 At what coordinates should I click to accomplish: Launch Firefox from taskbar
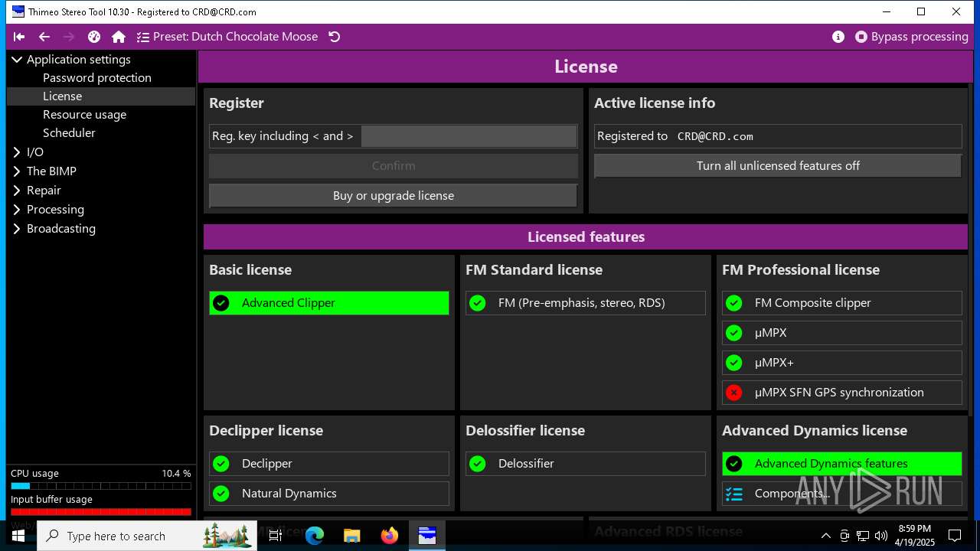click(x=390, y=536)
